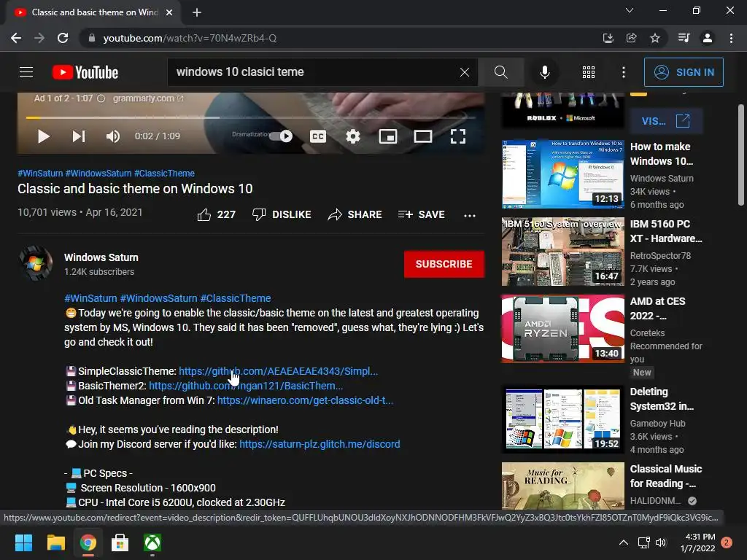This screenshot has height=560, width=747.
Task: Open Microsoft Store from taskbar
Action: 120,542
